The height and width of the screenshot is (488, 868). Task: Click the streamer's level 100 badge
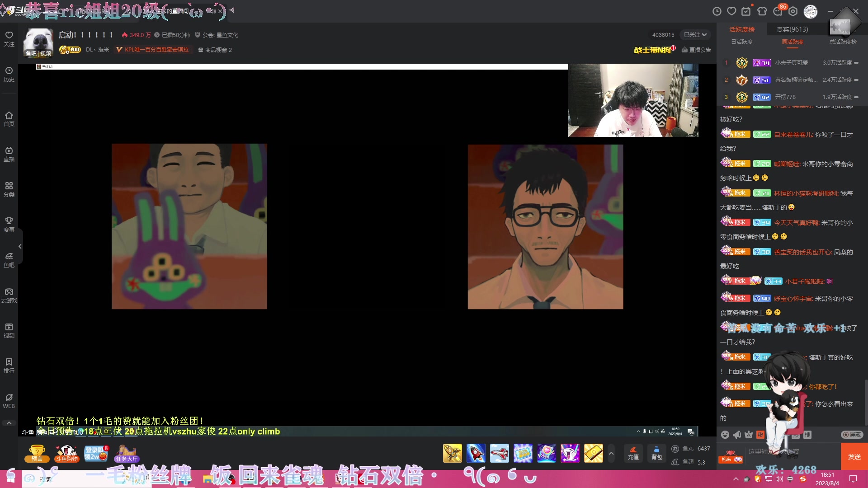click(70, 50)
